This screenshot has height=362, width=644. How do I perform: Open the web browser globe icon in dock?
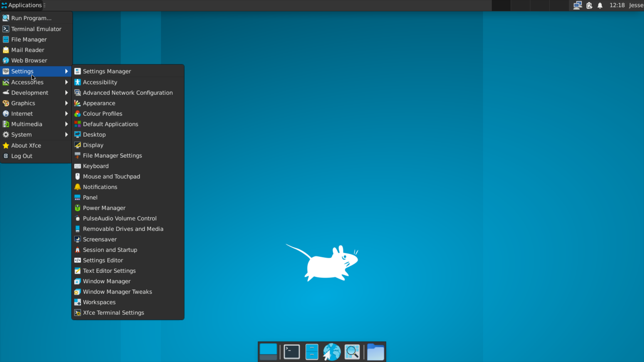click(332, 352)
